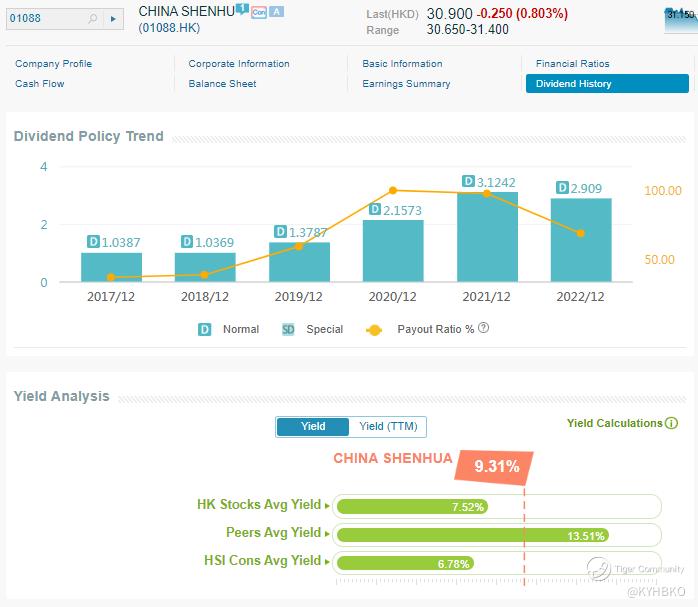
Task: Click the 'HSI Cons Avg Yield' label
Action: click(262, 561)
